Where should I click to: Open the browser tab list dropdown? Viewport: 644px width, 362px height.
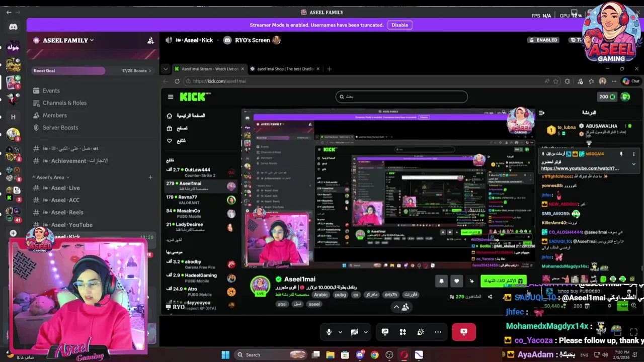[x=166, y=69]
